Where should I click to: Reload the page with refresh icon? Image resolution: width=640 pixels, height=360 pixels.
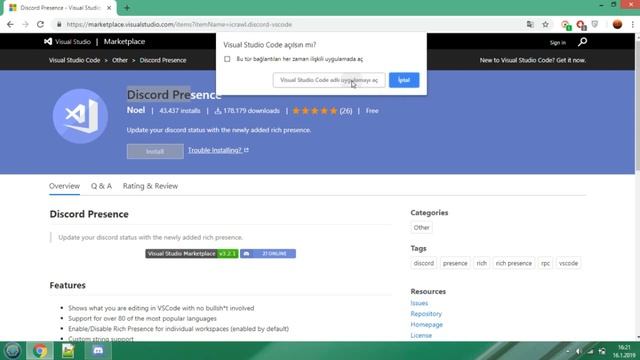[40, 24]
